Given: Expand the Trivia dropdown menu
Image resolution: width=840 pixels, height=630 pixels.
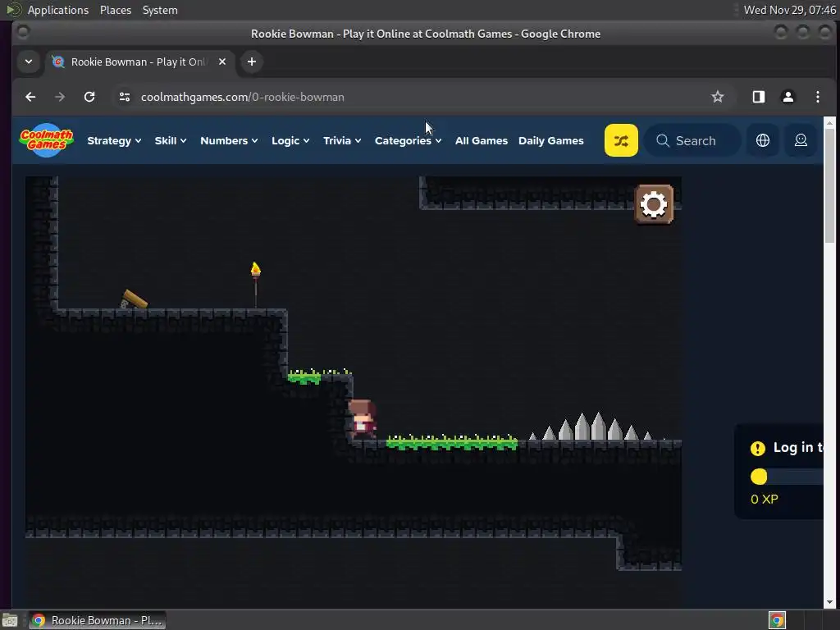Looking at the screenshot, I should pos(342,140).
